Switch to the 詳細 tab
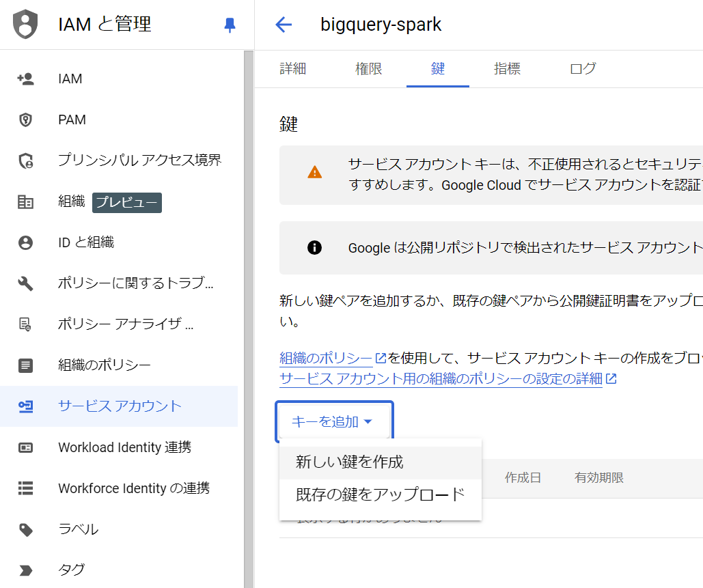Image resolution: width=703 pixels, height=588 pixels. coord(293,68)
